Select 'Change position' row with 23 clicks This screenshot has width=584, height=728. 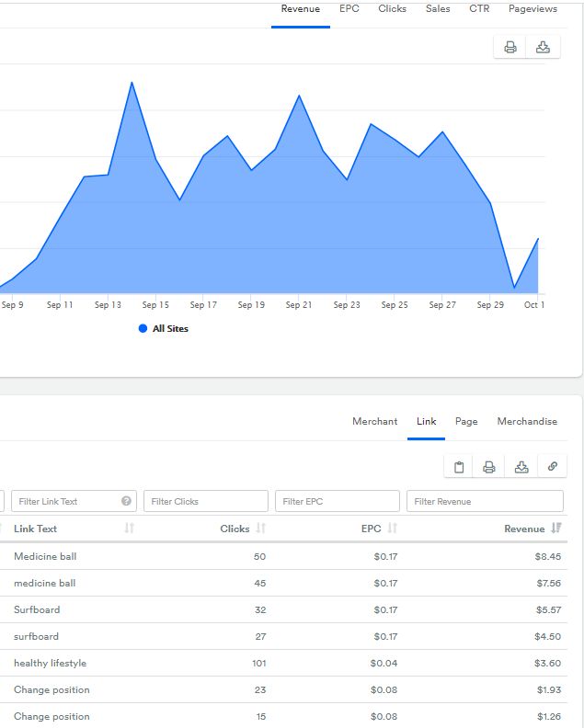coord(283,690)
